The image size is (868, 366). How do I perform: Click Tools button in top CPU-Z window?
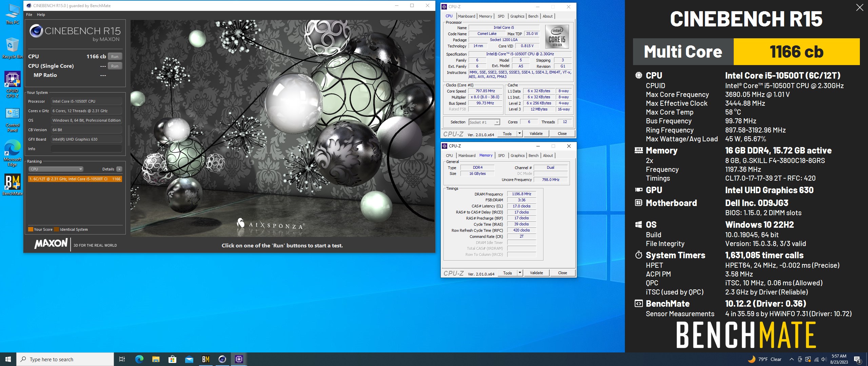click(507, 134)
